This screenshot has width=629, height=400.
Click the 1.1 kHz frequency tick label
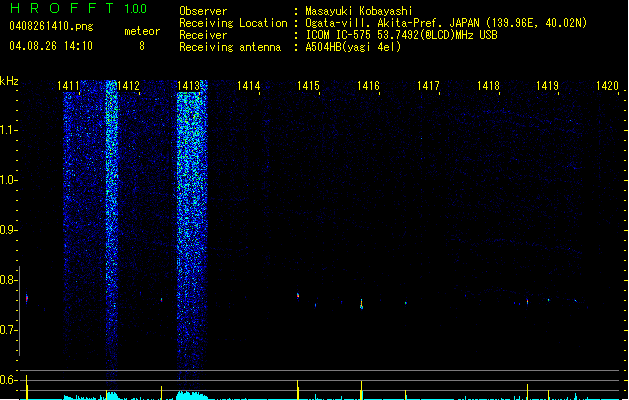[8, 130]
